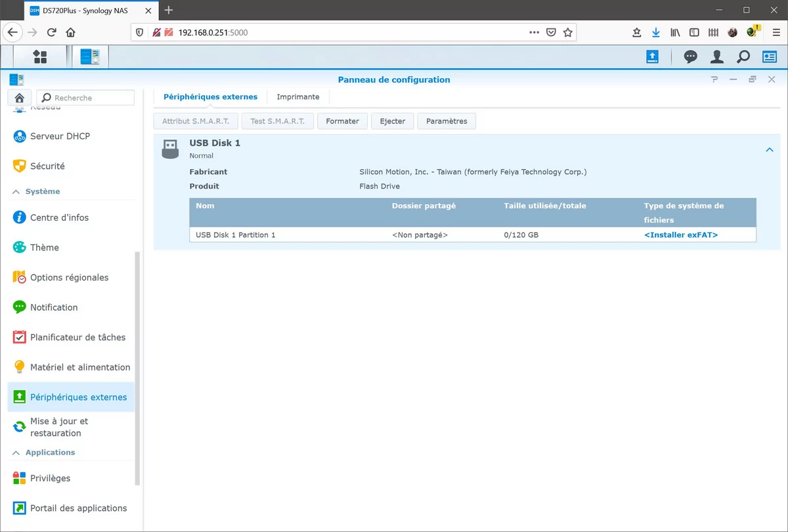
Task: Click the Non partagé cell
Action: coord(420,234)
